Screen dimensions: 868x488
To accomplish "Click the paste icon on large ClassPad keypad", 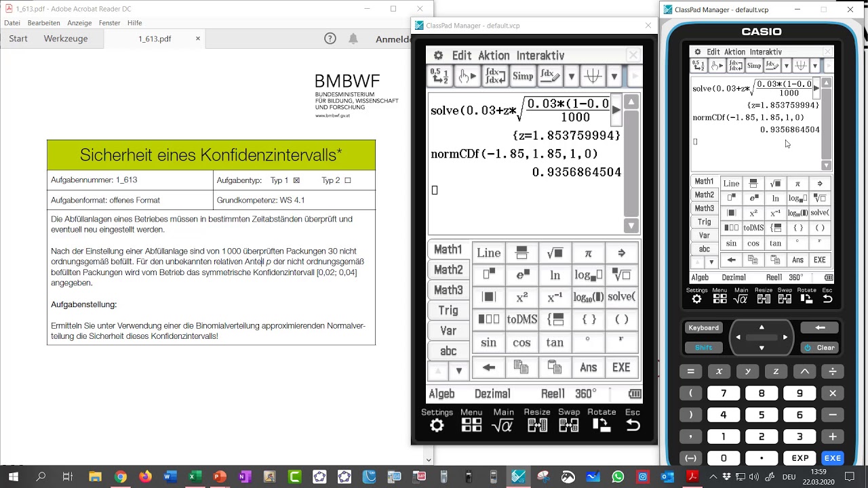I will [x=555, y=367].
